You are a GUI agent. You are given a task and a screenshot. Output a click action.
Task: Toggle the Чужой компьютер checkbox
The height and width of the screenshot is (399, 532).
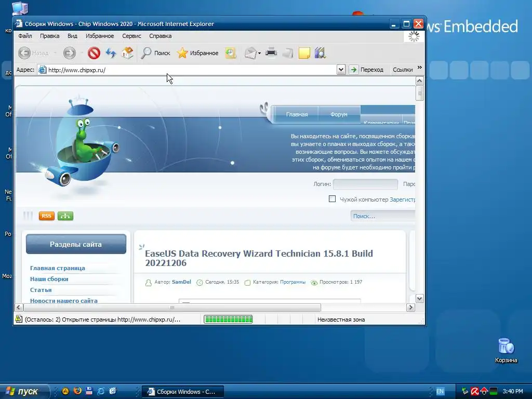(x=332, y=199)
